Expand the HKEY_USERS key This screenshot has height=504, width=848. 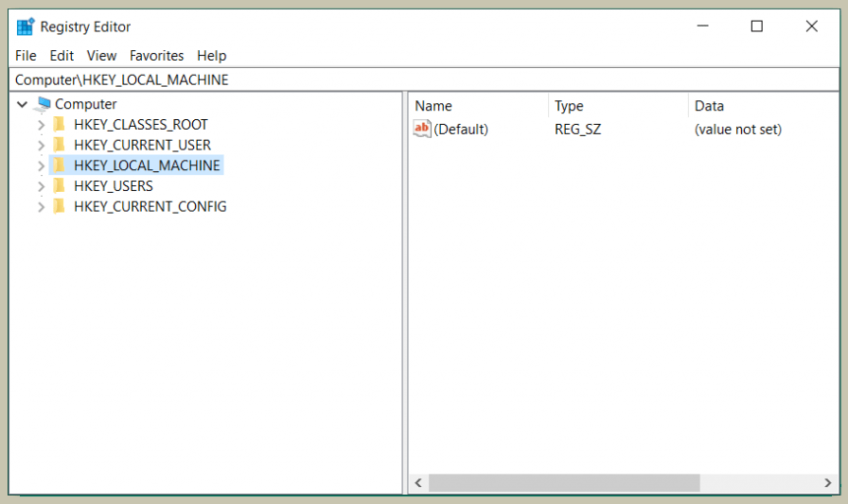pos(41,186)
